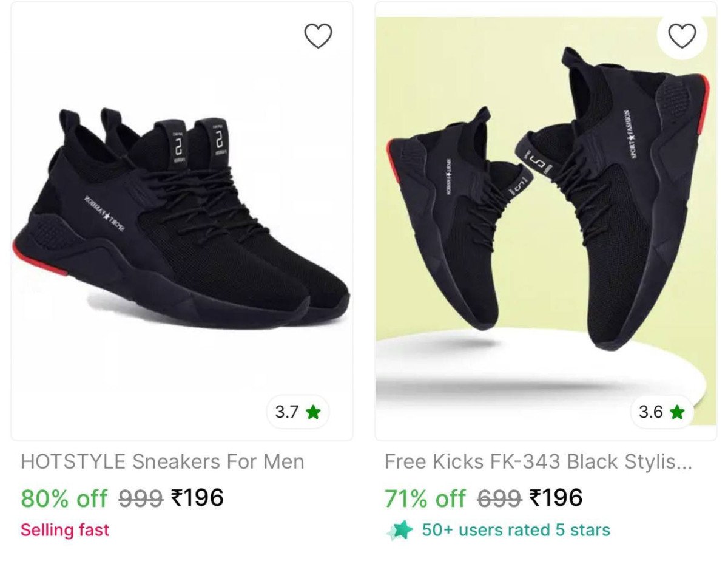The height and width of the screenshot is (564, 728).
Task: Click the 3.7 rating badge
Action: click(x=298, y=412)
